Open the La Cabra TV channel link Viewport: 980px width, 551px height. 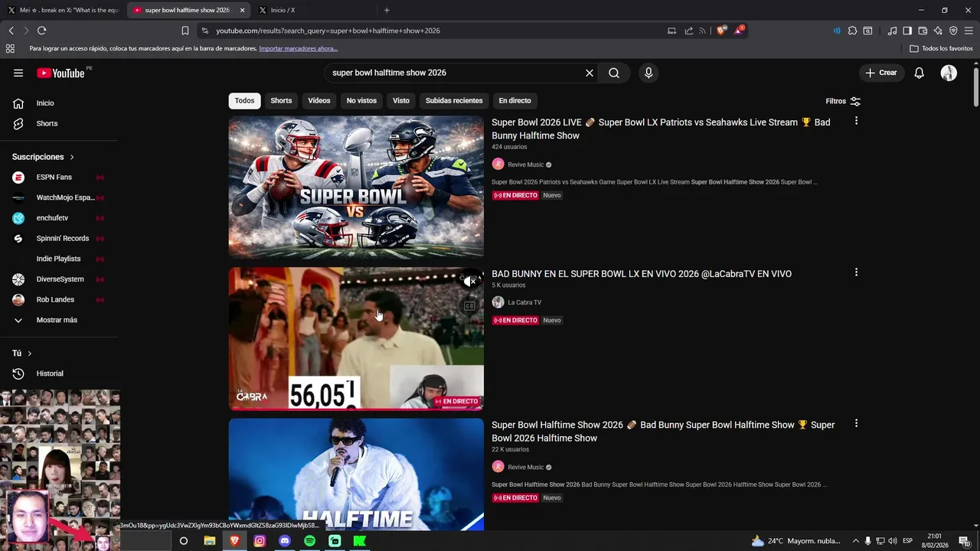click(524, 302)
